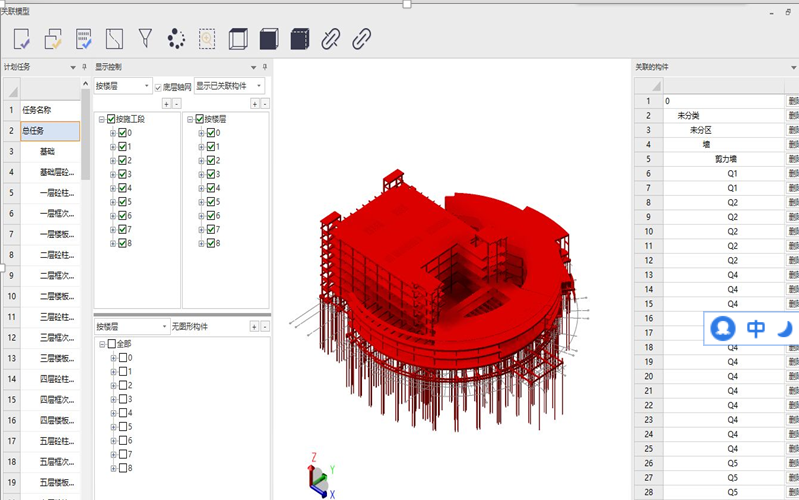Image resolution: width=799 pixels, height=500 pixels.
Task: Select task row 5 一层砼柱
Action: click(50, 193)
